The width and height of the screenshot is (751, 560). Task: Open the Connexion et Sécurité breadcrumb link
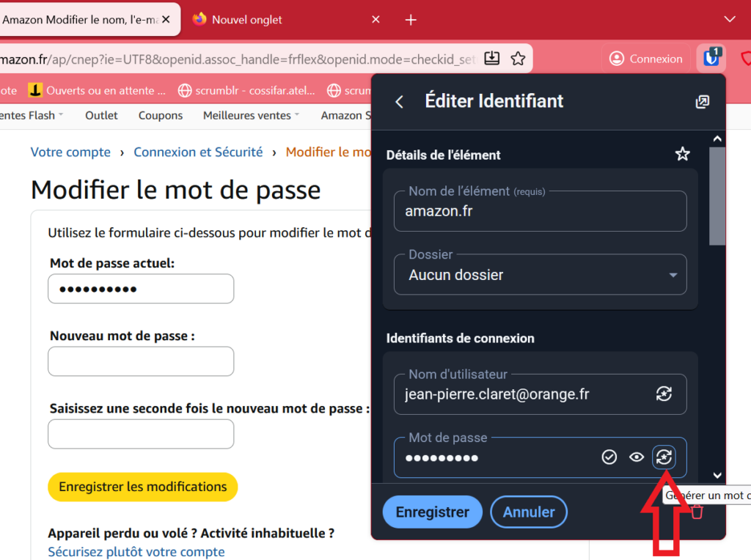click(x=198, y=152)
